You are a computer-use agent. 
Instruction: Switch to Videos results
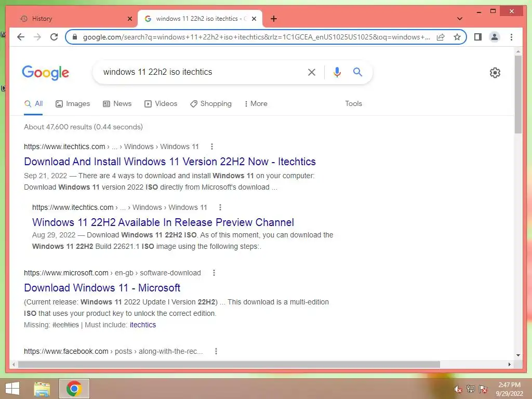(161, 104)
